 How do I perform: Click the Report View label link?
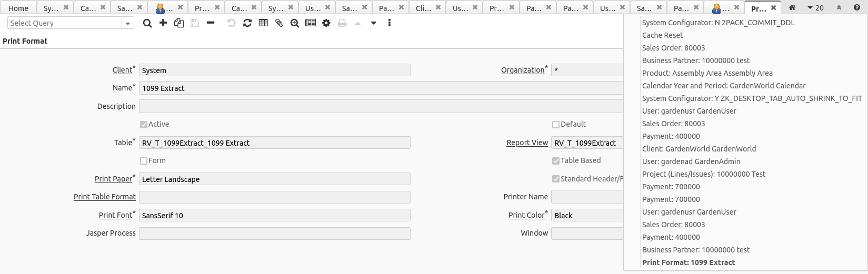pos(527,143)
